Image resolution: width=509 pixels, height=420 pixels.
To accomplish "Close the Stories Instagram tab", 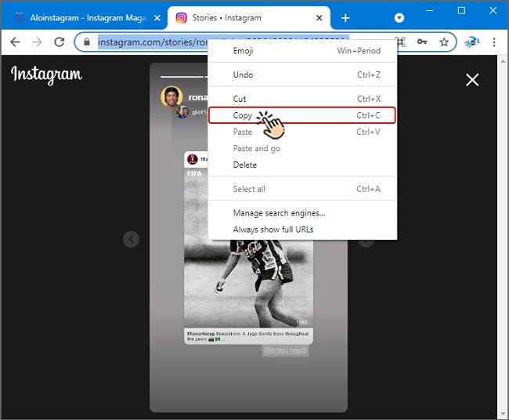I will coord(319,18).
